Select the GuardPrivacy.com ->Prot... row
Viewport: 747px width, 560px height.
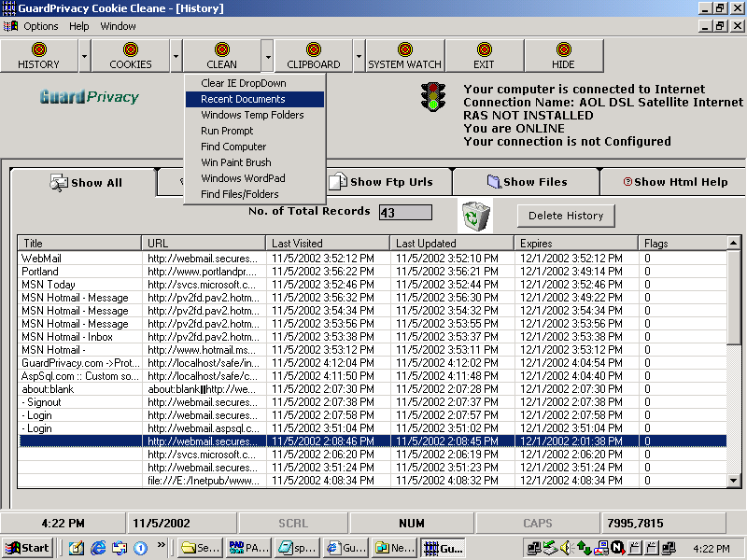click(x=373, y=363)
